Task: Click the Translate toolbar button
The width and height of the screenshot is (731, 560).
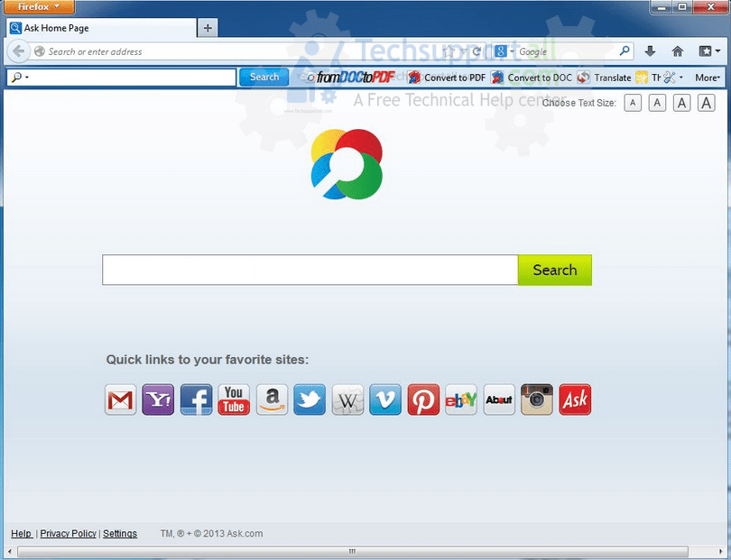Action: pos(604,78)
